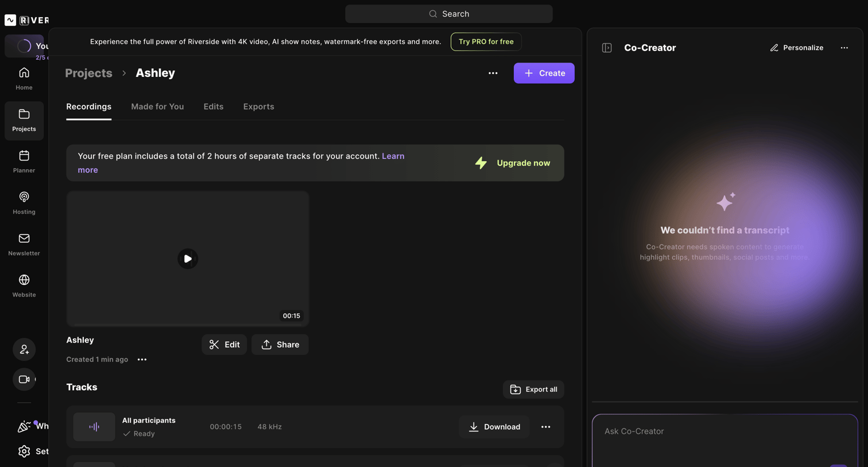868x467 pixels.
Task: Click the invite people icon in the sidebar
Action: [24, 349]
